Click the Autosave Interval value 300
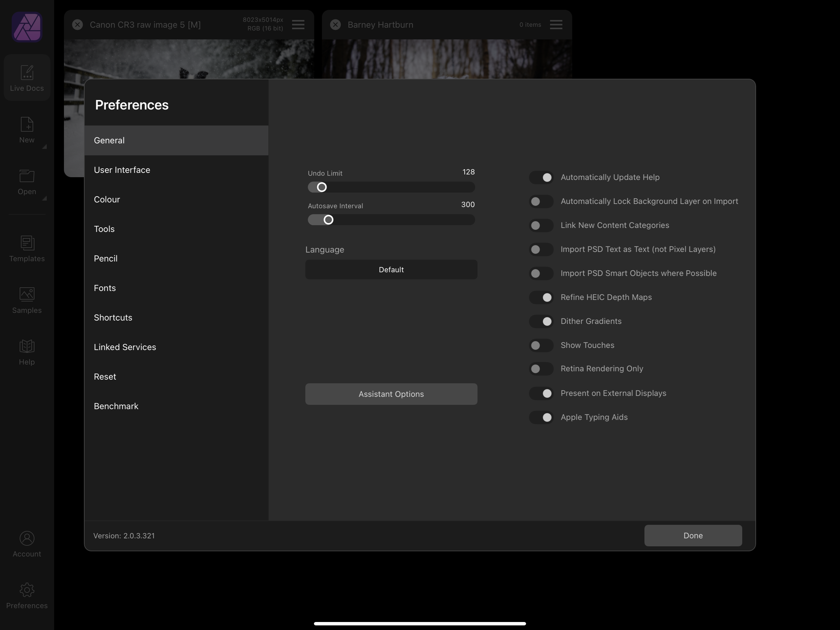The width and height of the screenshot is (840, 630). click(x=468, y=205)
